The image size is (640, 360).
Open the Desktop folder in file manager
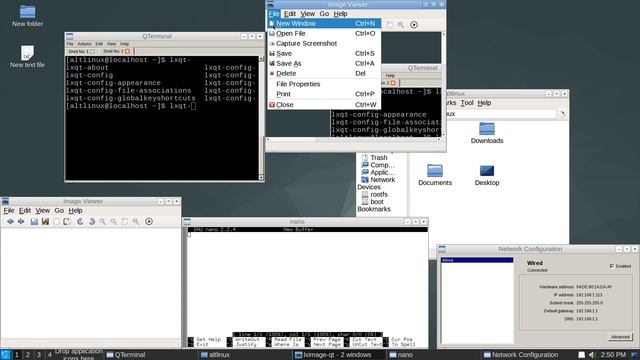[487, 175]
